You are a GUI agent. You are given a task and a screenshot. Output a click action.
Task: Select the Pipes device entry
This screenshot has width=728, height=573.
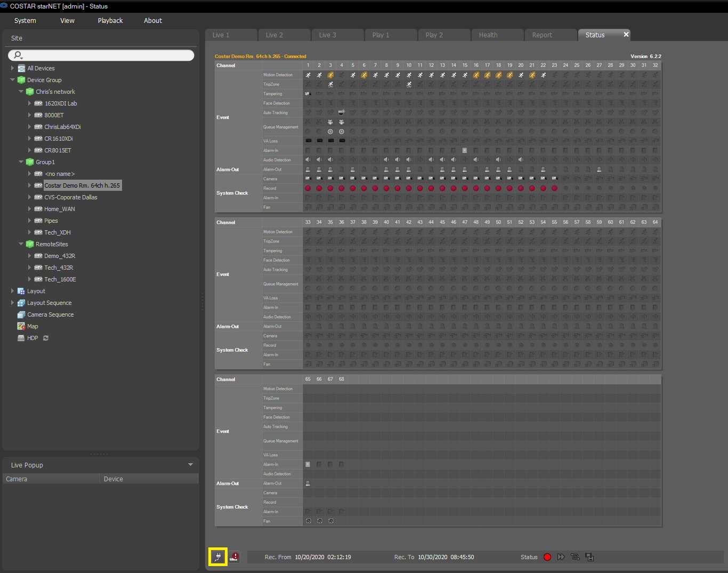tap(51, 221)
